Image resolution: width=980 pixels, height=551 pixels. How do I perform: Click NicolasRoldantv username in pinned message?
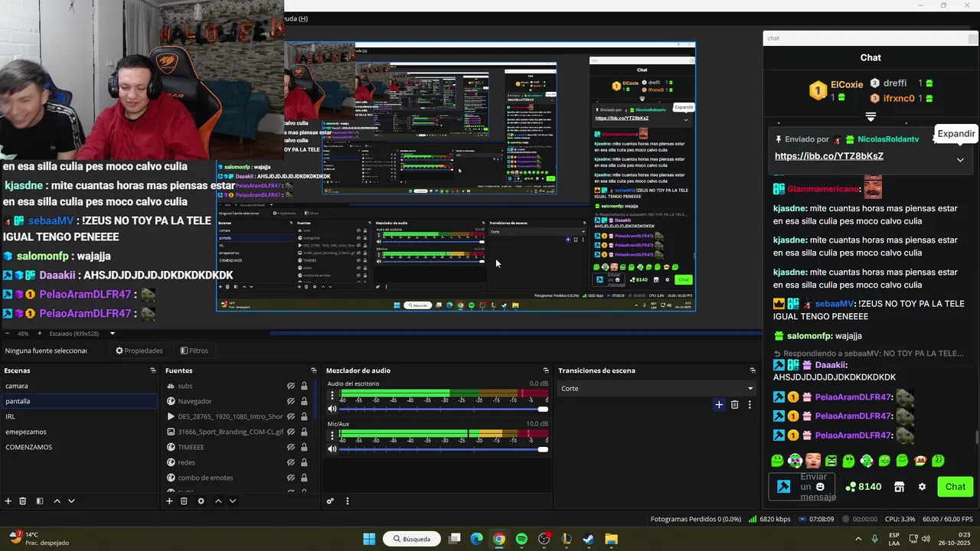tap(888, 139)
